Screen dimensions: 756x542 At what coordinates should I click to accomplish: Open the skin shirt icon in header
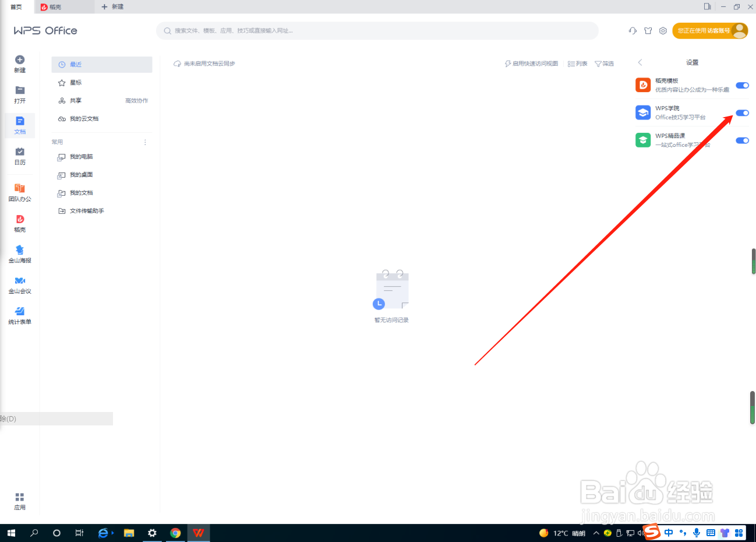(x=648, y=31)
